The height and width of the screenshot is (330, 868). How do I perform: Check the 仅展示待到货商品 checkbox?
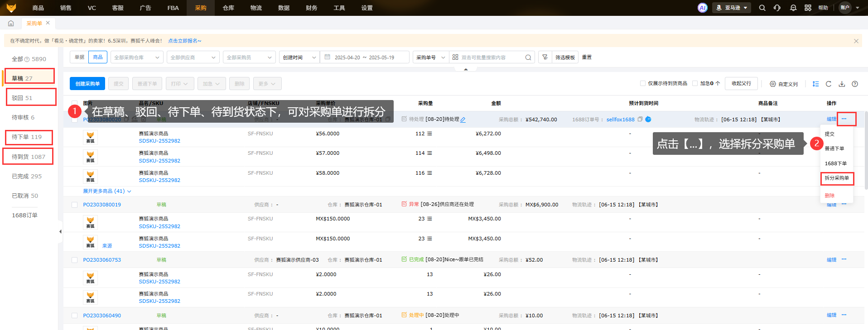click(642, 83)
